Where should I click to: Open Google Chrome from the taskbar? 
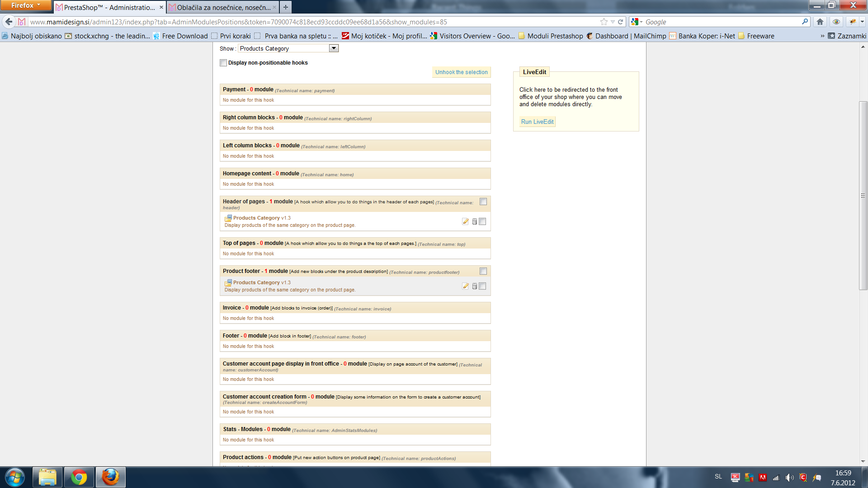[79, 477]
